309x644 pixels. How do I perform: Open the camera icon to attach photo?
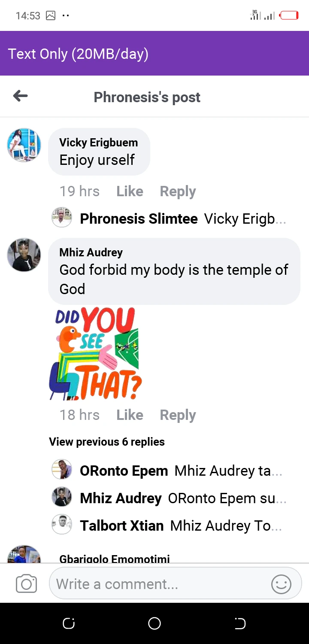point(26,584)
